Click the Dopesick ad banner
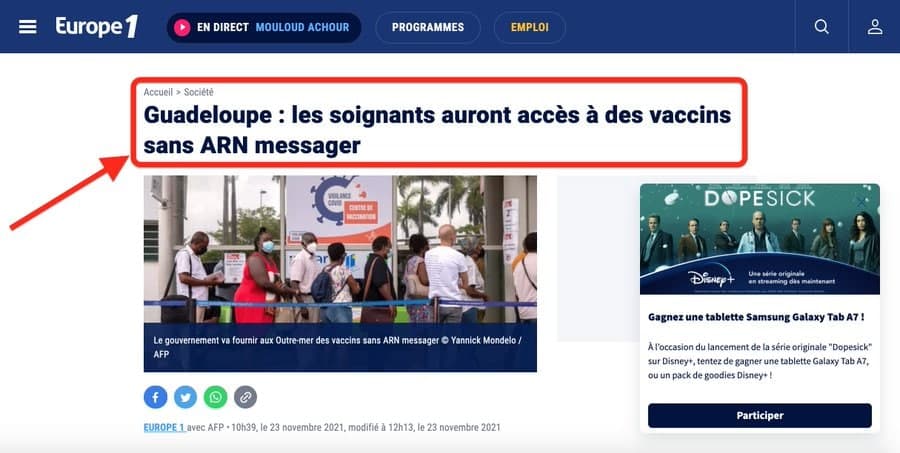Viewport: 900px width, 453px height. [x=759, y=239]
